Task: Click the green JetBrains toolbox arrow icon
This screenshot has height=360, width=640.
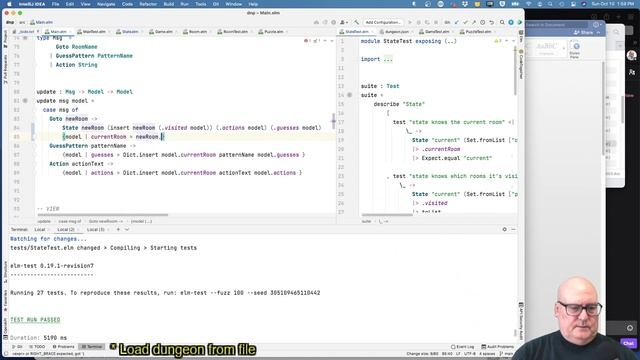Action: click(x=520, y=22)
